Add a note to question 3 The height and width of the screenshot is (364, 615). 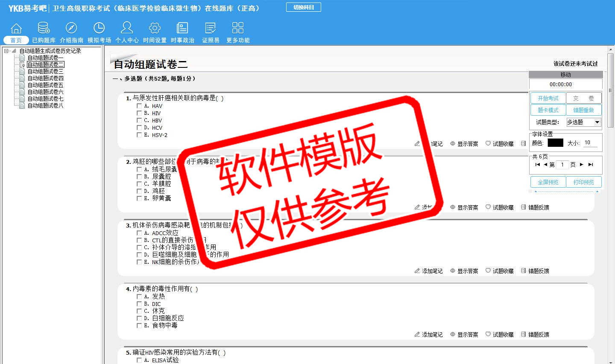(429, 271)
